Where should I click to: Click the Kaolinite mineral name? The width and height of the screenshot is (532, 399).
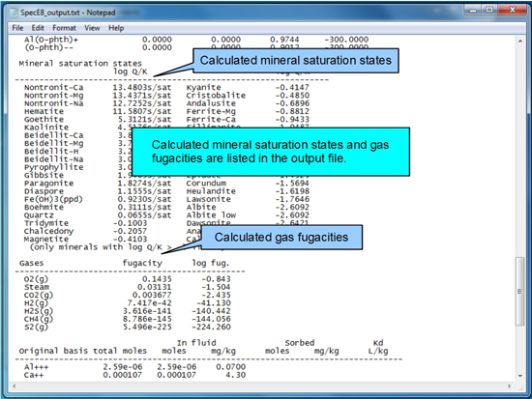point(46,128)
